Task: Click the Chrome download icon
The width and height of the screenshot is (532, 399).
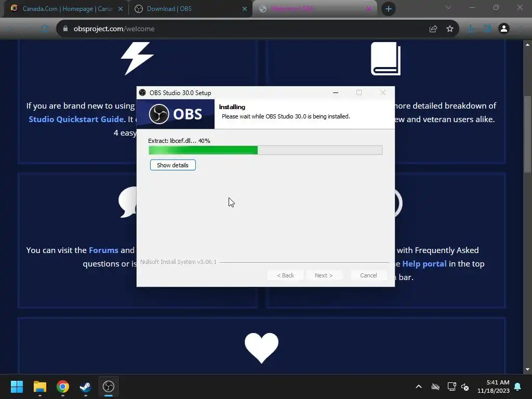Action: pyautogui.click(x=471, y=29)
